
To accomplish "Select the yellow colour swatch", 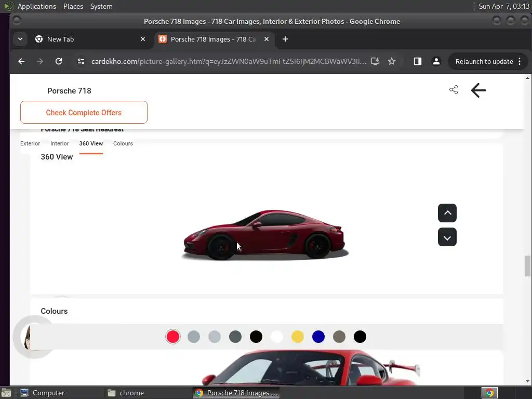I will point(298,337).
